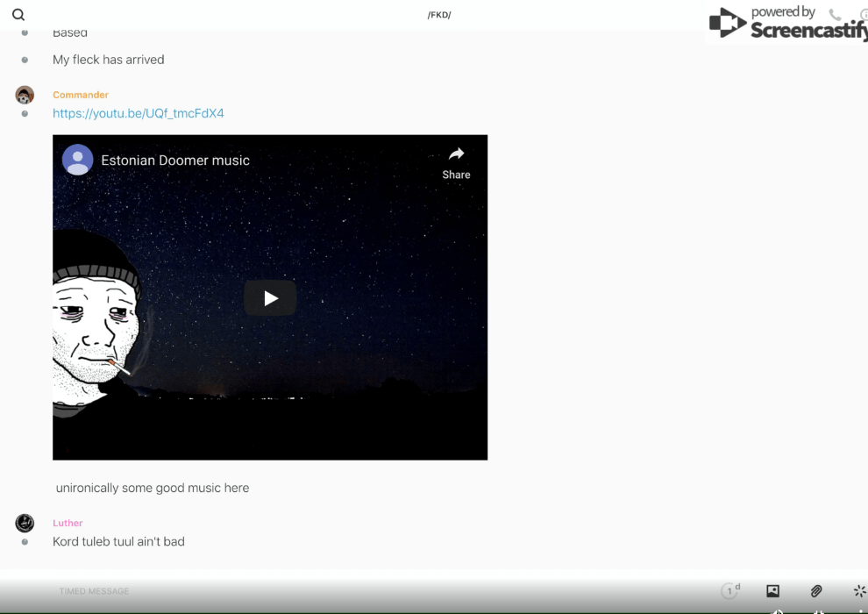Open the Estonian Doomer music video title

pos(175,161)
